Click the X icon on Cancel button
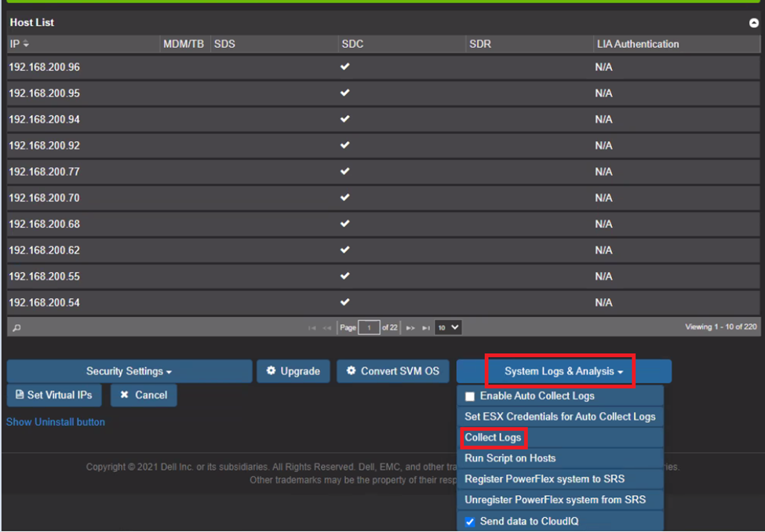The image size is (765, 532). pos(124,395)
